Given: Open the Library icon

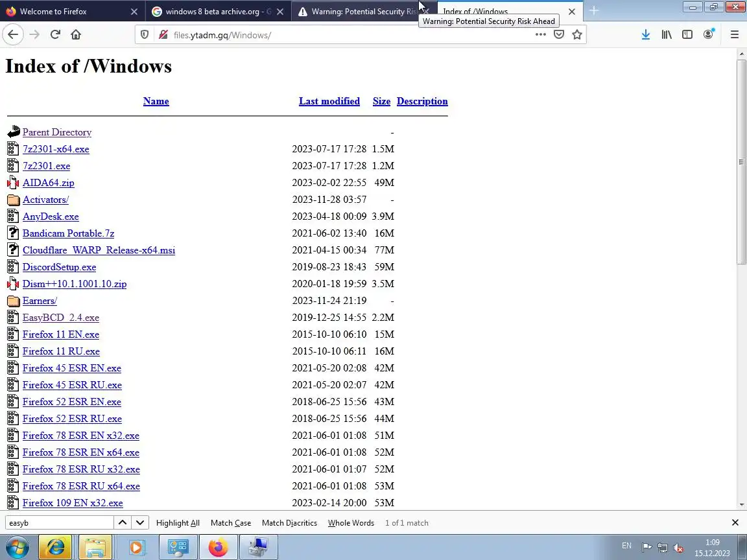Looking at the screenshot, I should pos(667,35).
